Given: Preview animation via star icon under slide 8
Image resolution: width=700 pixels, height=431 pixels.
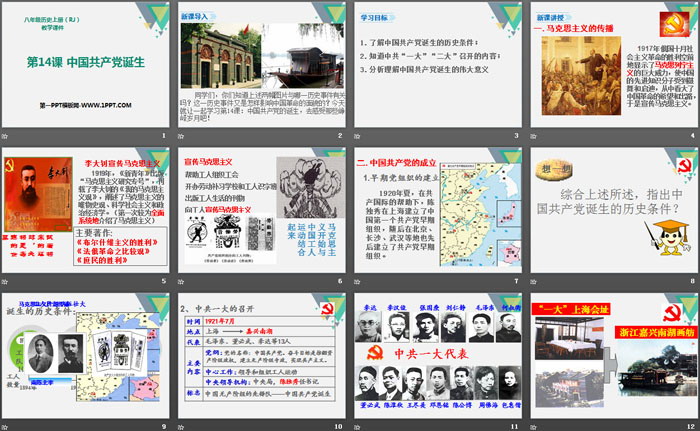Looking at the screenshot, I should pos(534,281).
